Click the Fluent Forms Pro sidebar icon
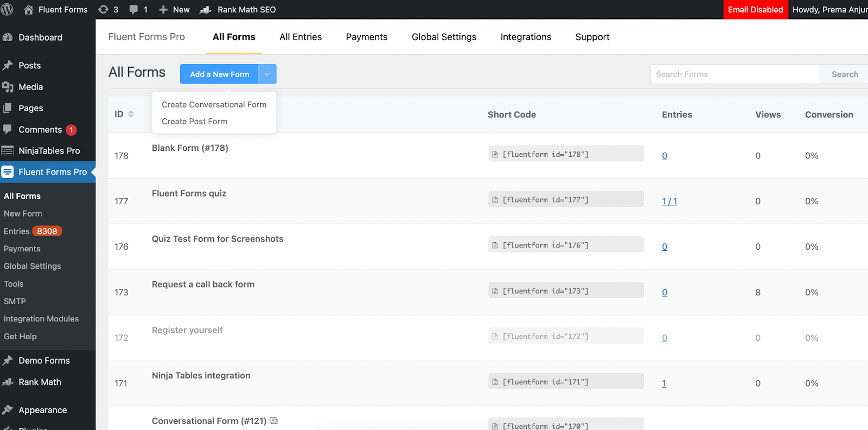Viewport: 868px width, 430px height. pyautogui.click(x=8, y=172)
